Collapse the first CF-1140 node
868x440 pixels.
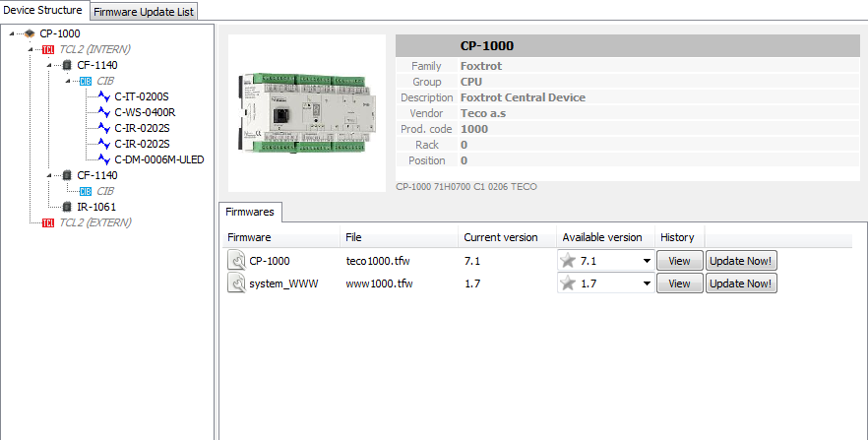coord(49,65)
